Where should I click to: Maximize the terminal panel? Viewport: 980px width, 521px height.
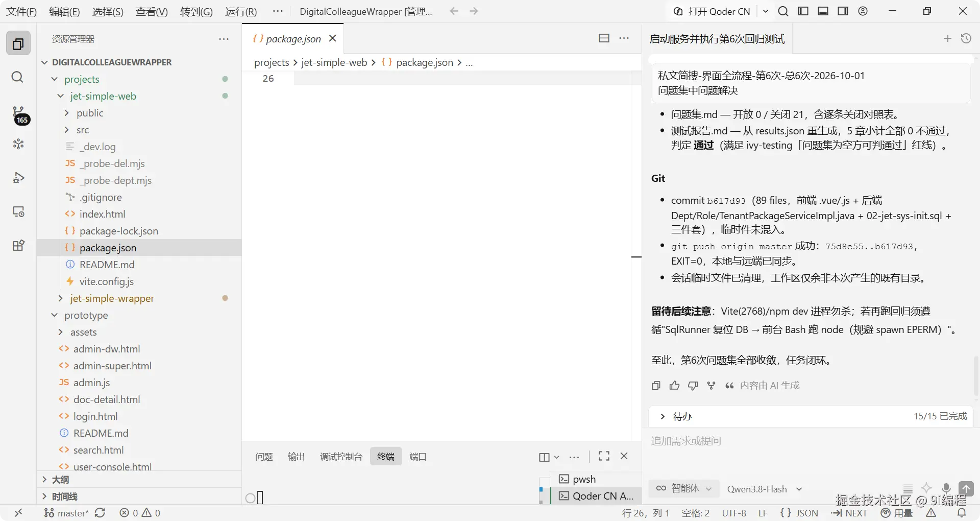tap(604, 456)
